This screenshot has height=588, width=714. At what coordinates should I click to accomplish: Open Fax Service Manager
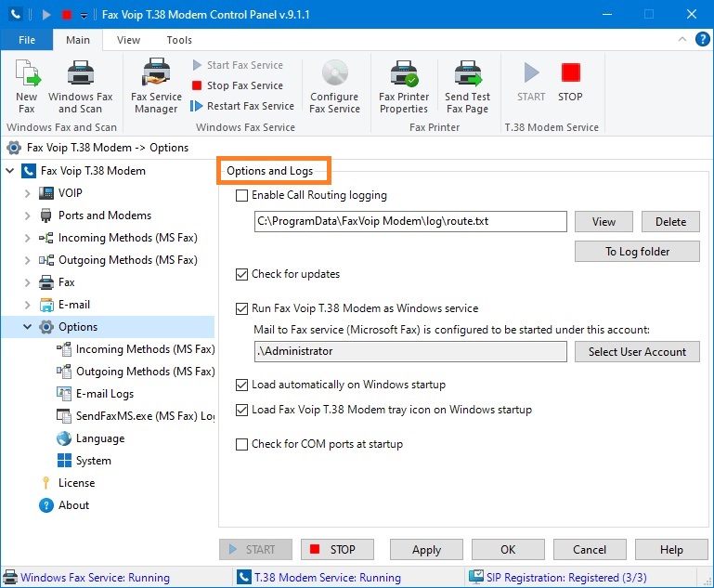pyautogui.click(x=156, y=86)
